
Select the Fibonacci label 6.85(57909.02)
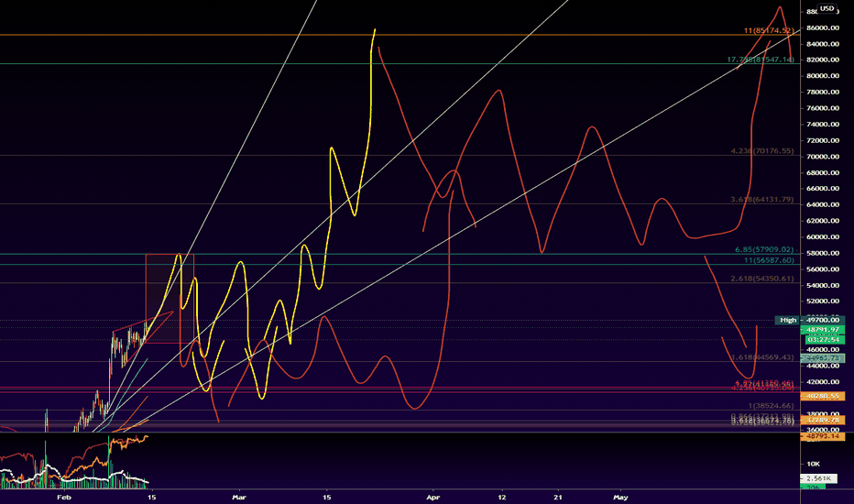coord(764,249)
